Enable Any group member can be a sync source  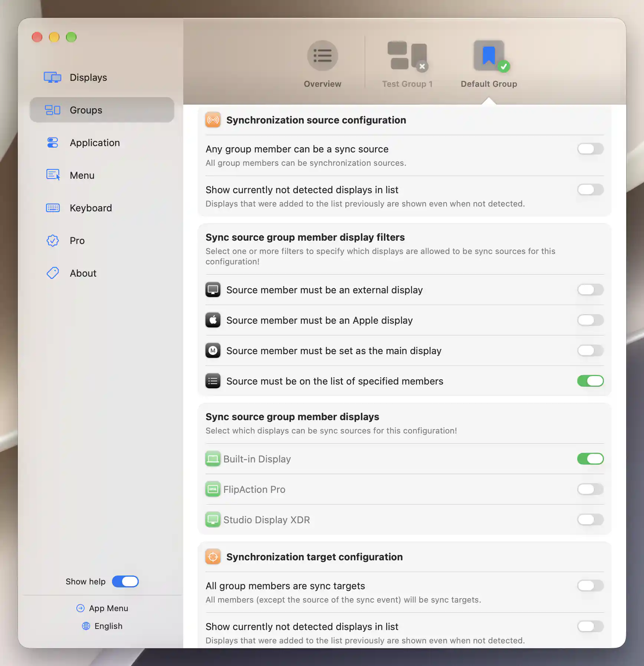pyautogui.click(x=590, y=149)
